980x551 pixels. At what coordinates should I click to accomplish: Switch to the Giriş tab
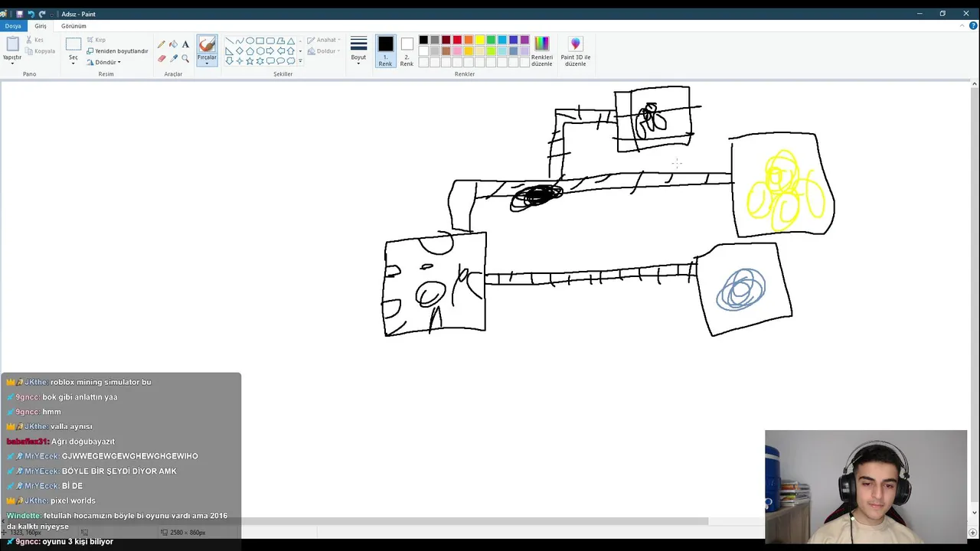tap(41, 26)
